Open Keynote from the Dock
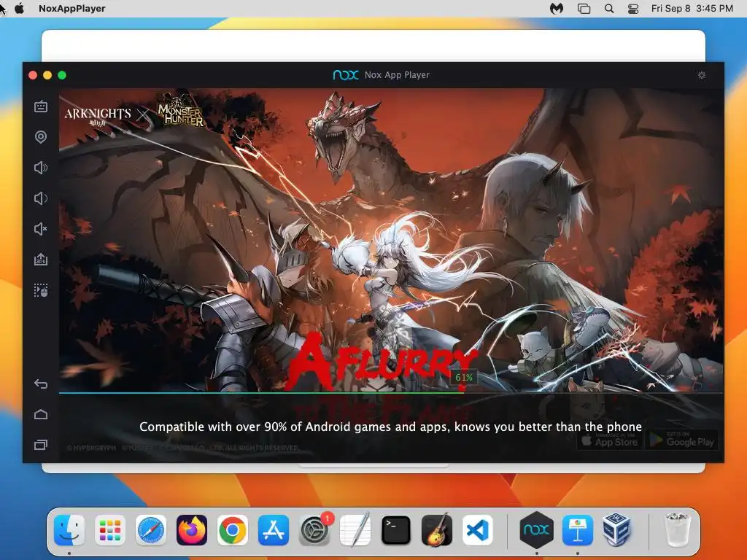The height and width of the screenshot is (560, 747). tap(578, 530)
